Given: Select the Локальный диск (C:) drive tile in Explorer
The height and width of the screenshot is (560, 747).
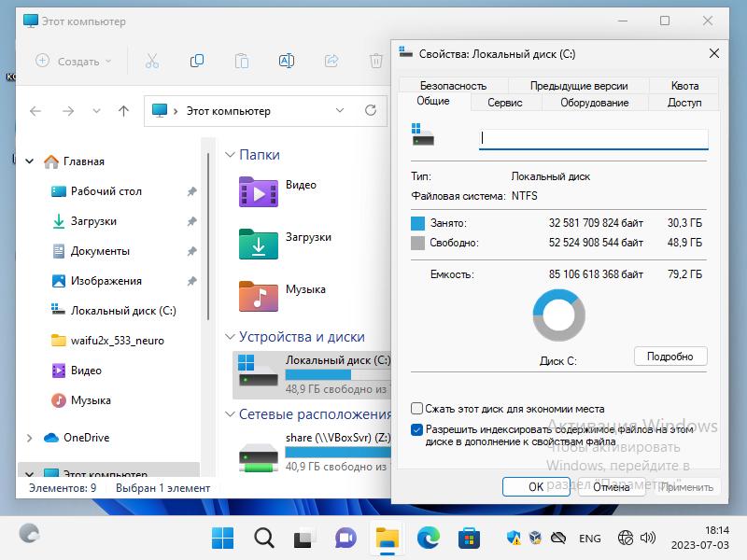Looking at the screenshot, I should [312, 375].
